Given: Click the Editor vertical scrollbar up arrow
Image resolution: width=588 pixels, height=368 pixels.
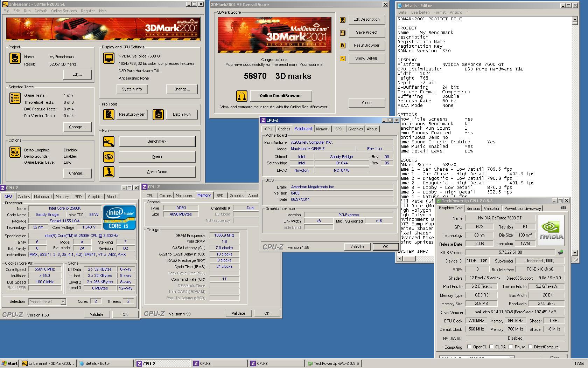Looking at the screenshot, I should pyautogui.click(x=575, y=19).
